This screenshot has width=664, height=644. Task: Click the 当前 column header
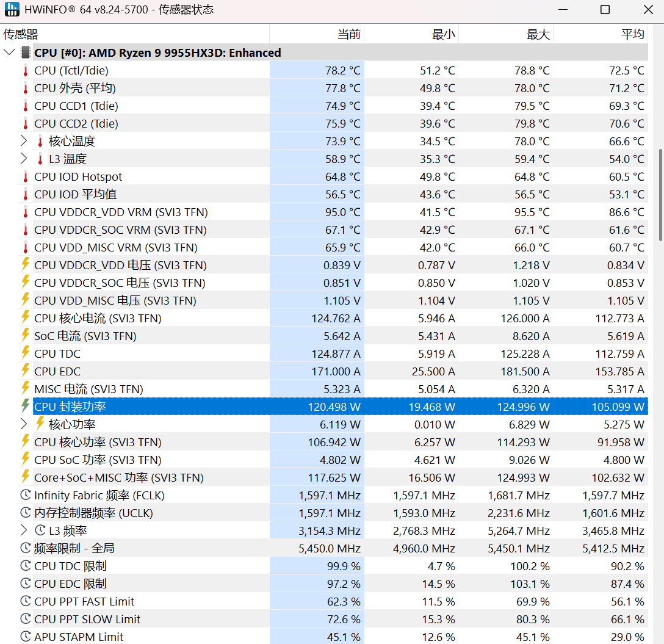click(x=348, y=34)
